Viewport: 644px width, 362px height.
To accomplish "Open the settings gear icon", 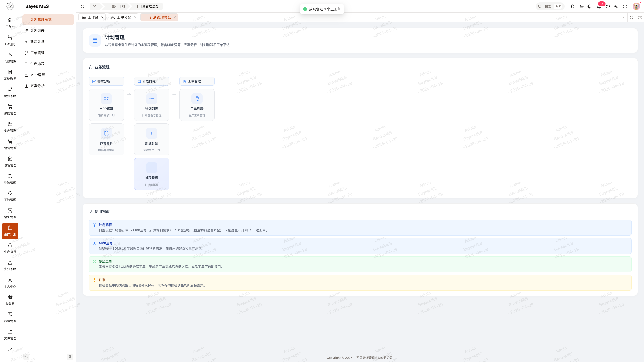I will coord(573,6).
